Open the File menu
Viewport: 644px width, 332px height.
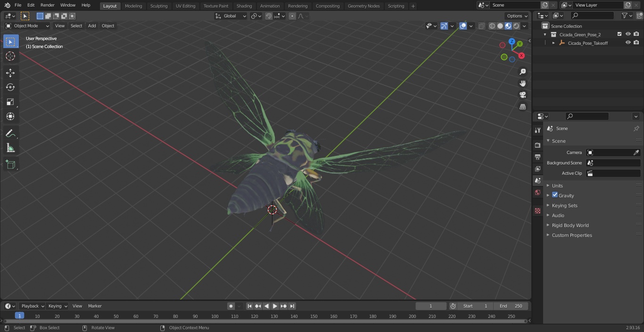pos(18,5)
